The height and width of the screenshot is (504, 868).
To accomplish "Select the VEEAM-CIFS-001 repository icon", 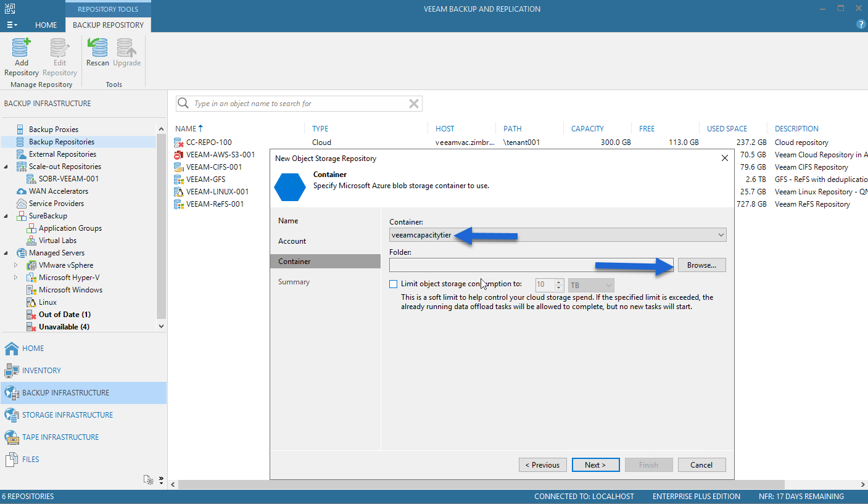I will pos(180,167).
